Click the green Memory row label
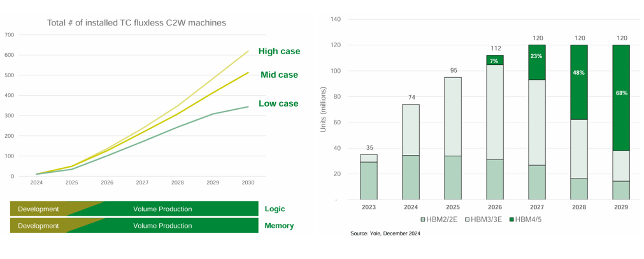This screenshot has width=644, height=259. pyautogui.click(x=279, y=225)
